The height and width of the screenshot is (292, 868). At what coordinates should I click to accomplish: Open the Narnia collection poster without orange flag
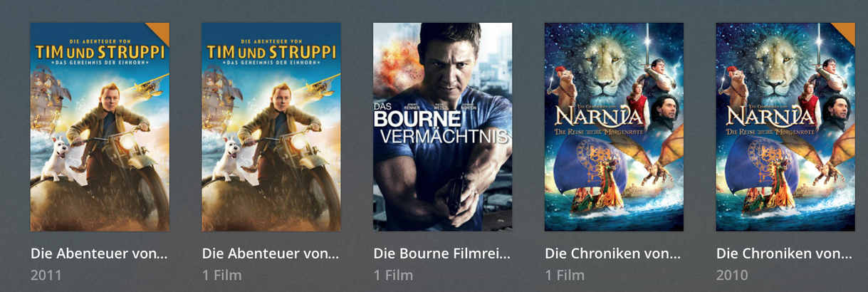614,127
